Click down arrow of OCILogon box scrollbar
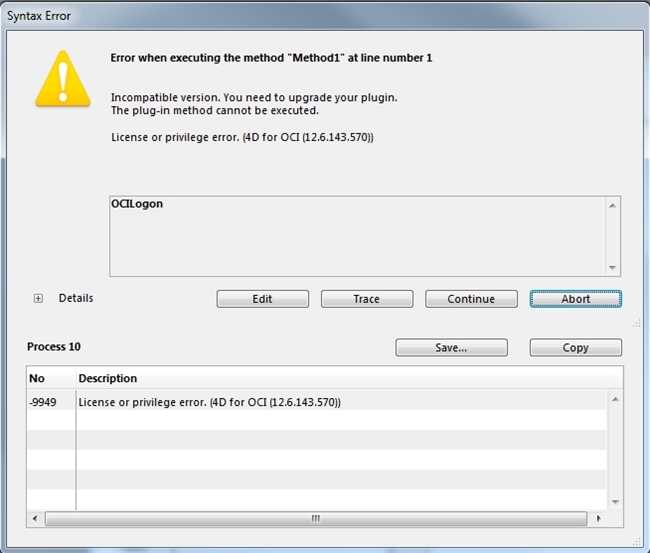Viewport: 650px width, 553px height. [x=613, y=267]
